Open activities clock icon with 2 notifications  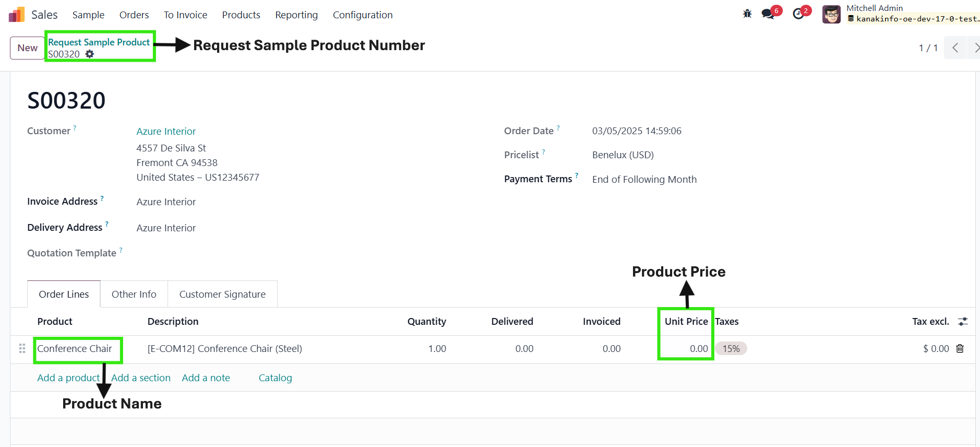798,14
